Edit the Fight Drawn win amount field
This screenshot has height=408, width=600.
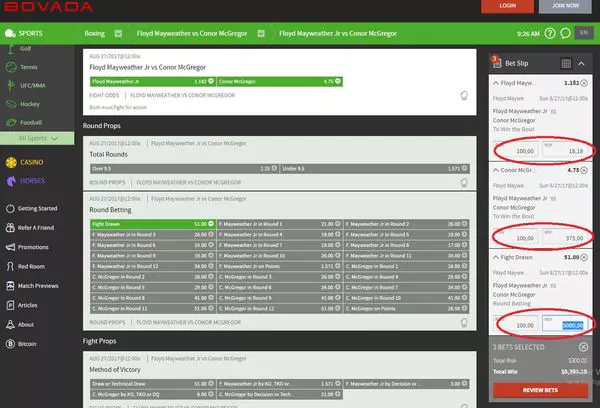565,324
